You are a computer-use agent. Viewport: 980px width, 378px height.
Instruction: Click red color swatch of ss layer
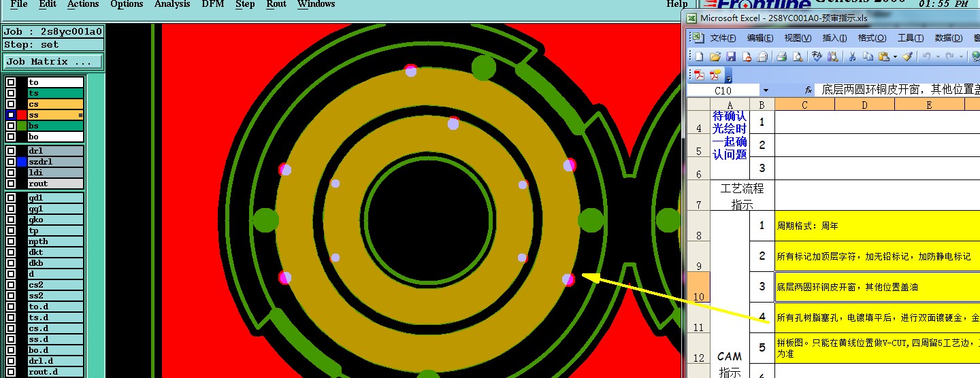click(x=22, y=115)
